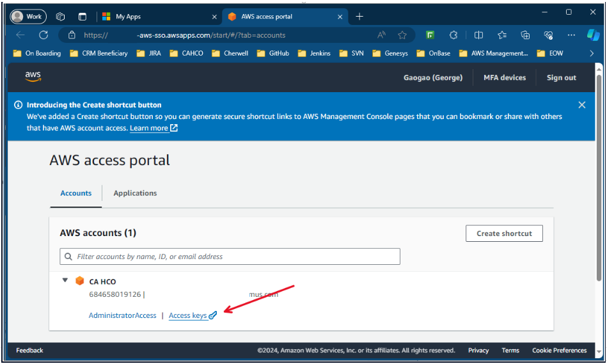Image resolution: width=607 pixels, height=364 pixels.
Task: Toggle split screen view
Action: coord(478,35)
